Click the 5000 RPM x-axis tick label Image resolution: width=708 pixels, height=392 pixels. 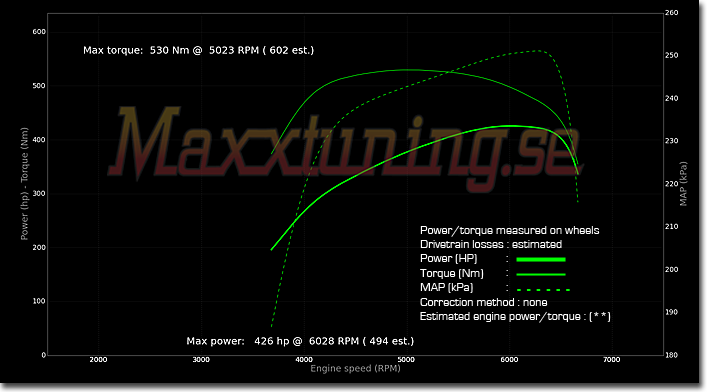(406, 360)
